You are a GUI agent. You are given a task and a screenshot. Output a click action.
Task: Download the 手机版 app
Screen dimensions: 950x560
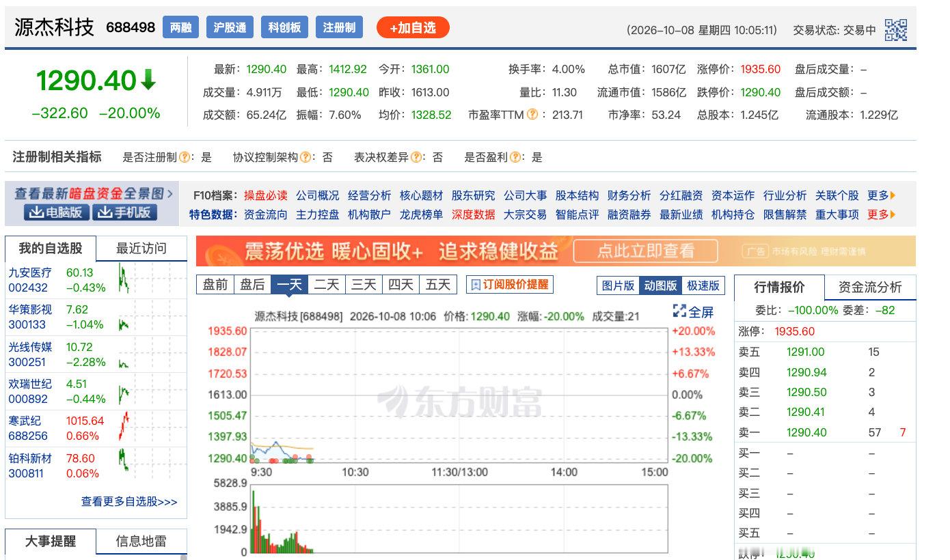pyautogui.click(x=124, y=212)
